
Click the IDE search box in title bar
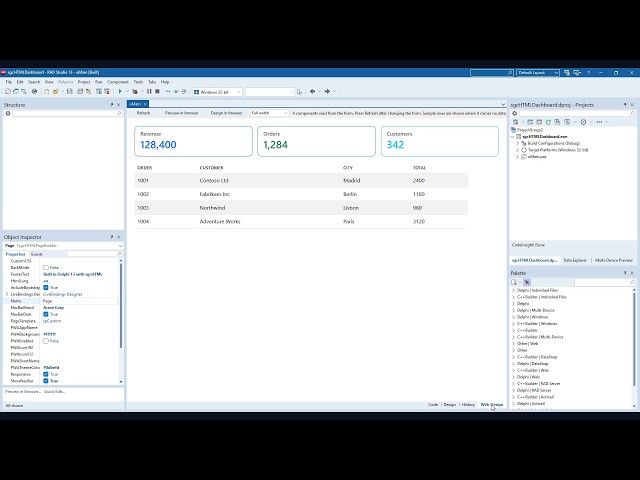coord(491,73)
